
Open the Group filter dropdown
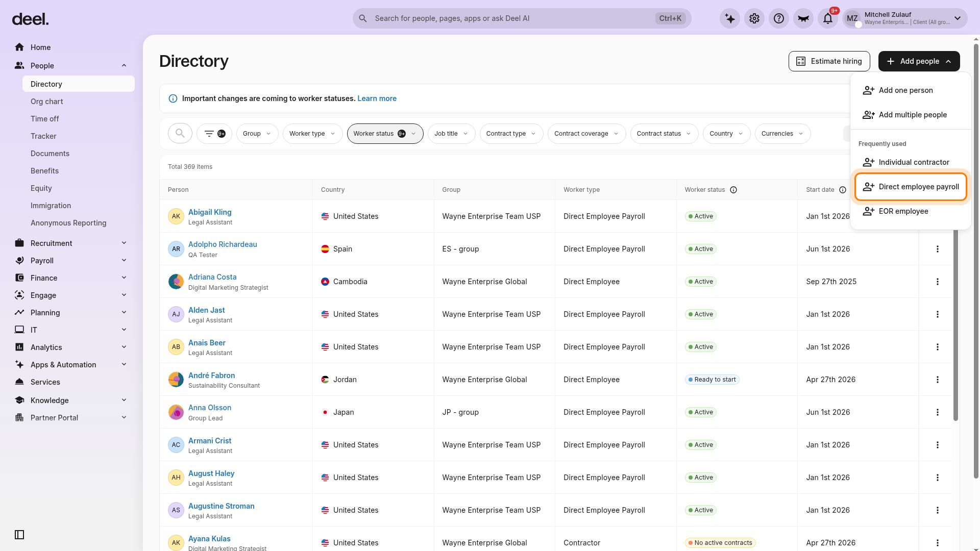[x=257, y=134]
